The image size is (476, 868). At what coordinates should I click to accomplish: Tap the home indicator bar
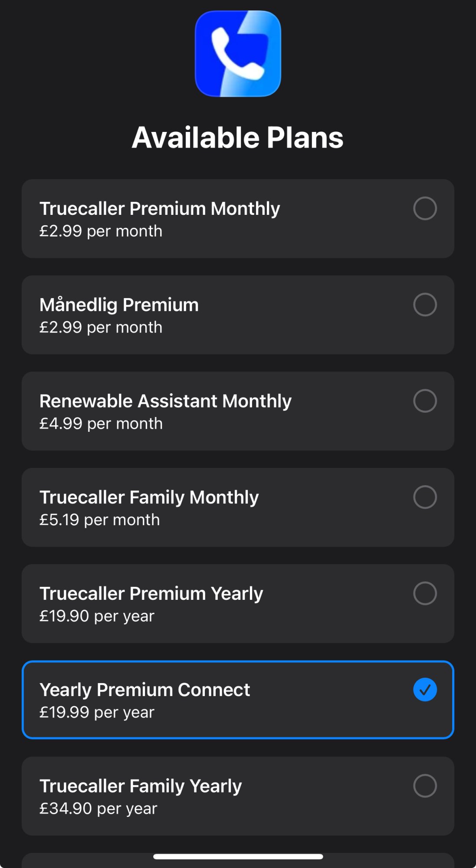click(x=238, y=856)
